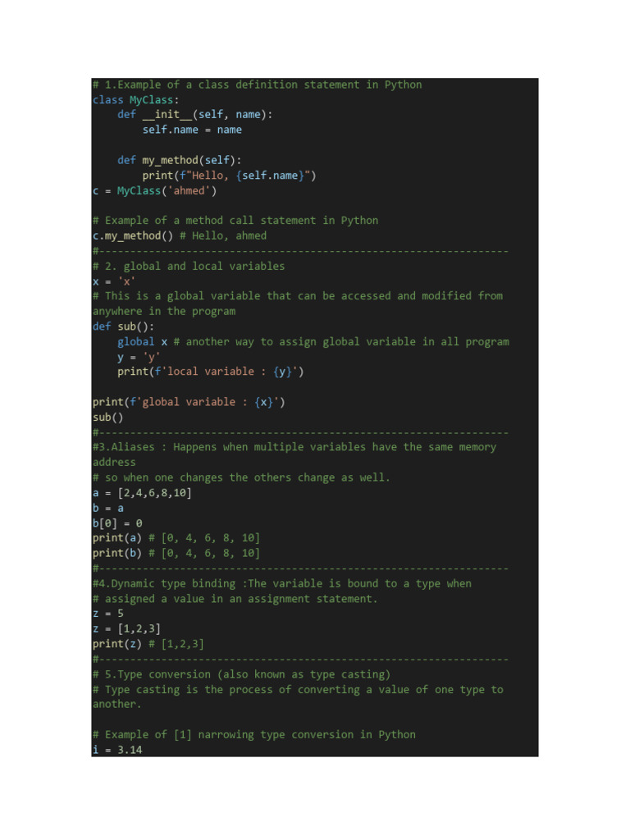Click the print 'local variable' statement
This screenshot has height=840, width=630.
click(210, 372)
